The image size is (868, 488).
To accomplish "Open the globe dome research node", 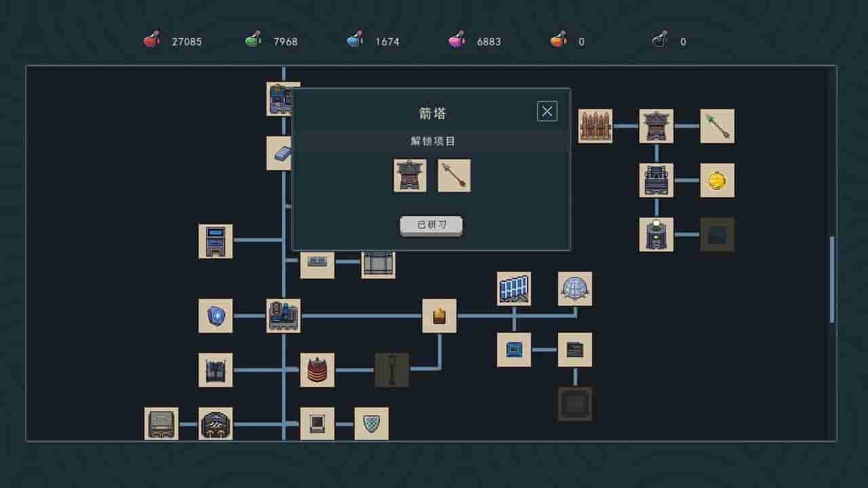I will (575, 289).
